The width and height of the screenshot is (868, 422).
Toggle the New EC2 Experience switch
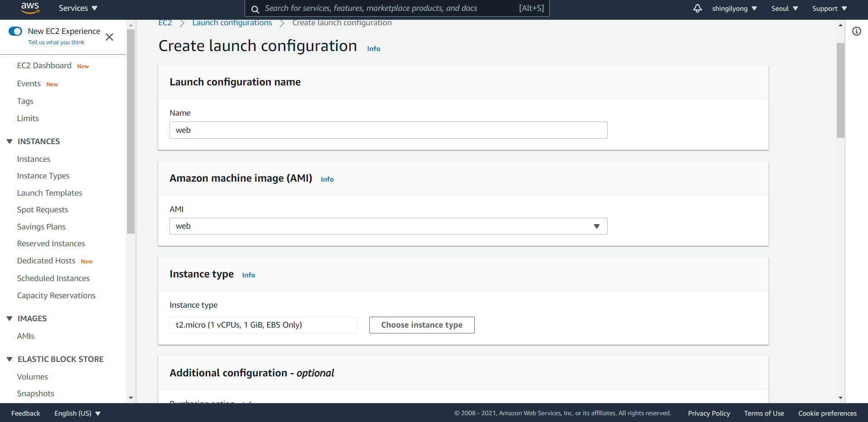coord(15,31)
